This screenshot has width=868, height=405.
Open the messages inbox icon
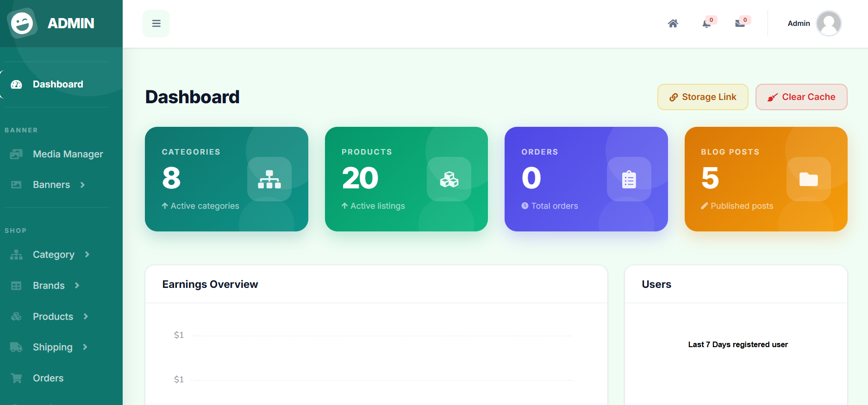point(740,24)
